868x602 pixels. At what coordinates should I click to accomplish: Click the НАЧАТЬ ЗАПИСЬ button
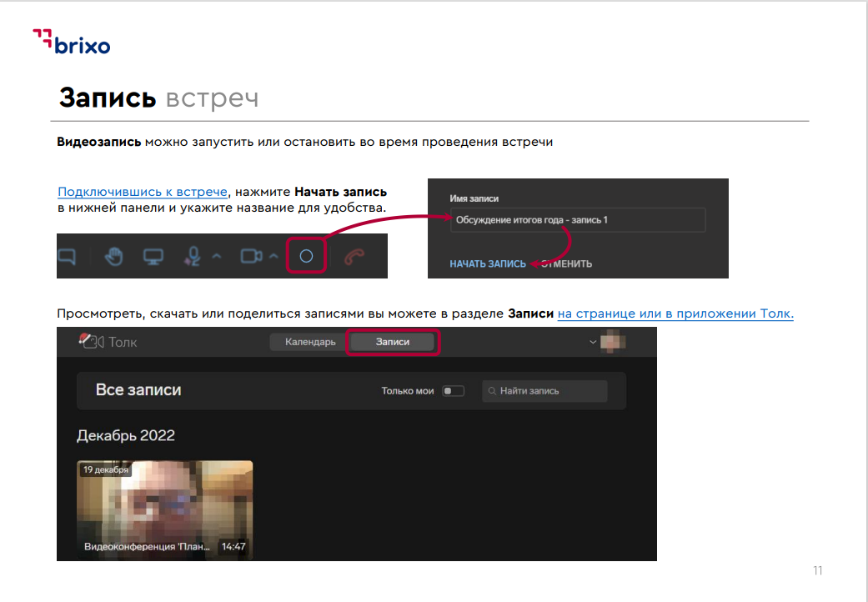coord(487,263)
